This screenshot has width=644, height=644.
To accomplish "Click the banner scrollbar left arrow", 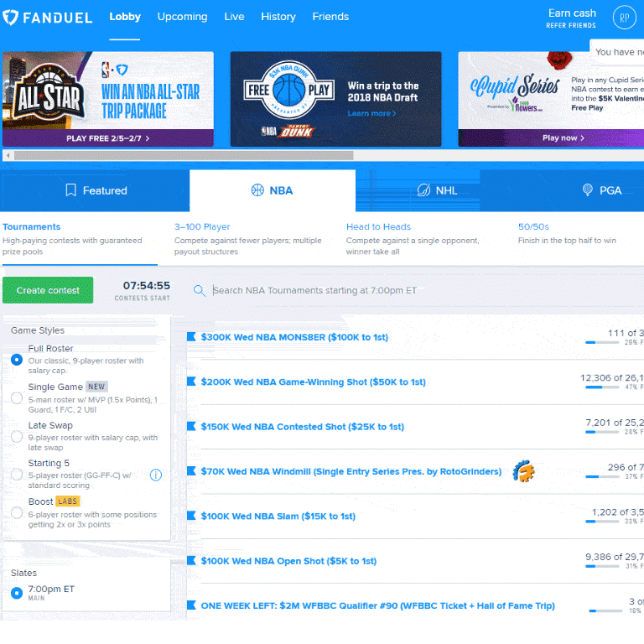I will tap(8, 156).
